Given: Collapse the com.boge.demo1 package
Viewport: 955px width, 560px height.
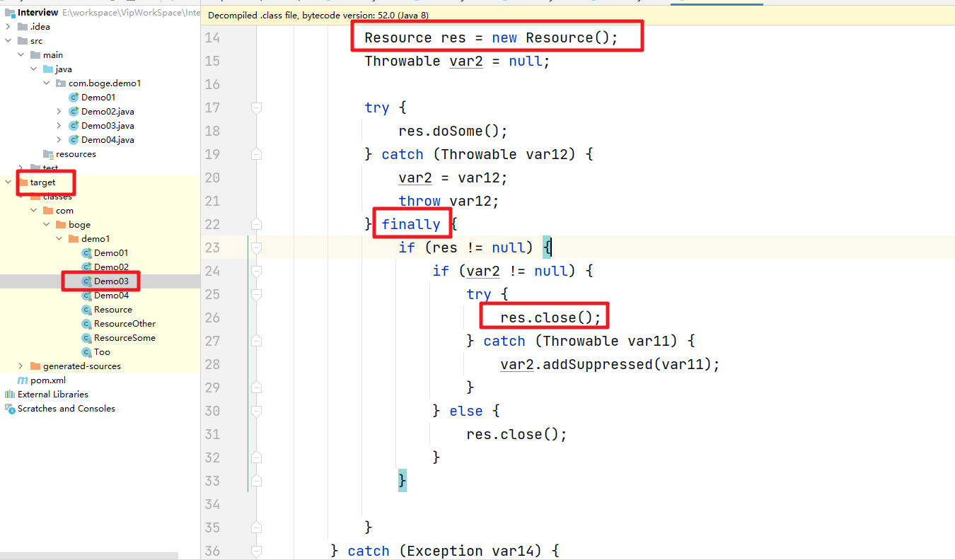Looking at the screenshot, I should [47, 83].
